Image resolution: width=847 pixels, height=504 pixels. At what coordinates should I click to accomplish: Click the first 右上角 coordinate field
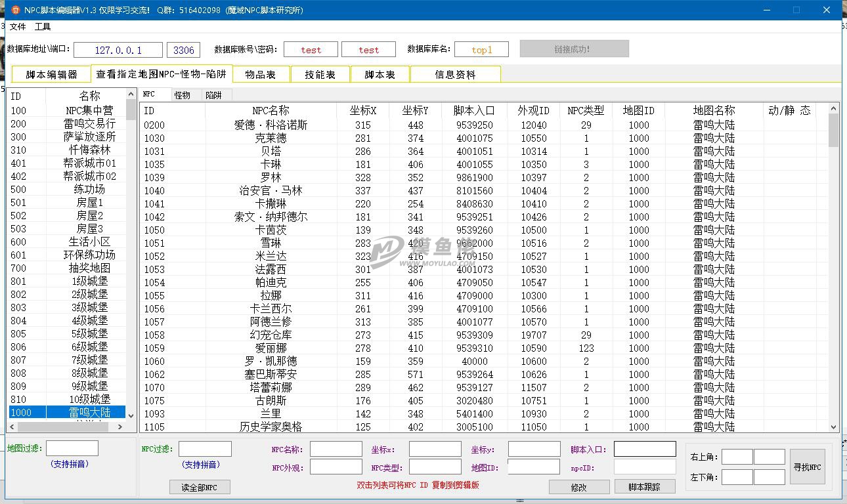pos(737,457)
